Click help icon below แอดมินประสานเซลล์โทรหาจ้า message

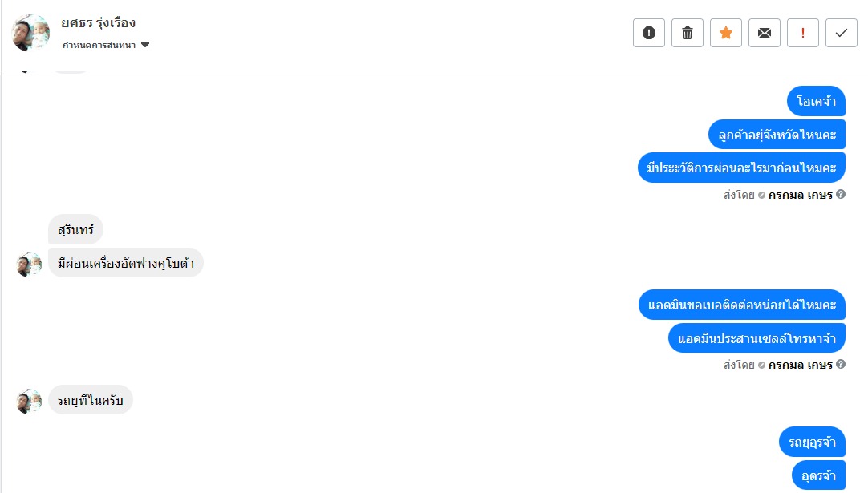pos(841,365)
